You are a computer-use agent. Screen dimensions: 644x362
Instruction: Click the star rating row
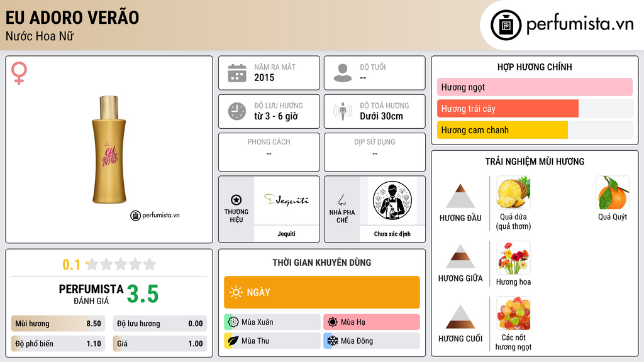click(x=121, y=265)
